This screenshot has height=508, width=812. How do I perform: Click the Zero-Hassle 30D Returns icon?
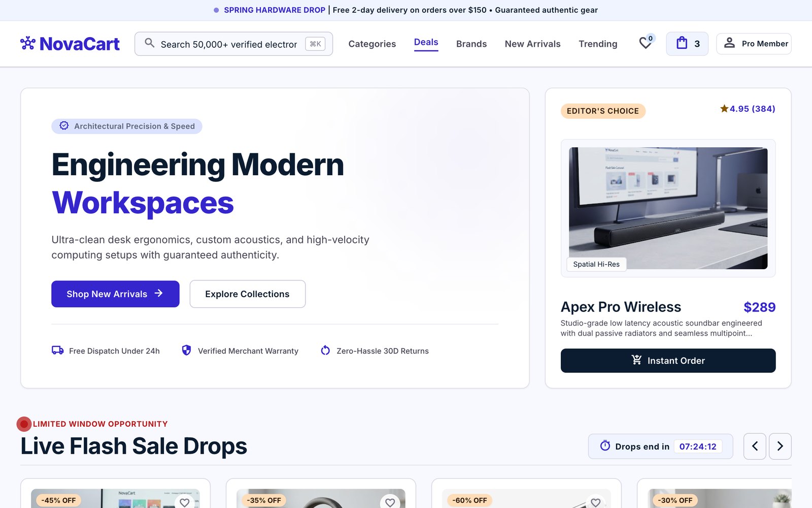click(x=325, y=350)
